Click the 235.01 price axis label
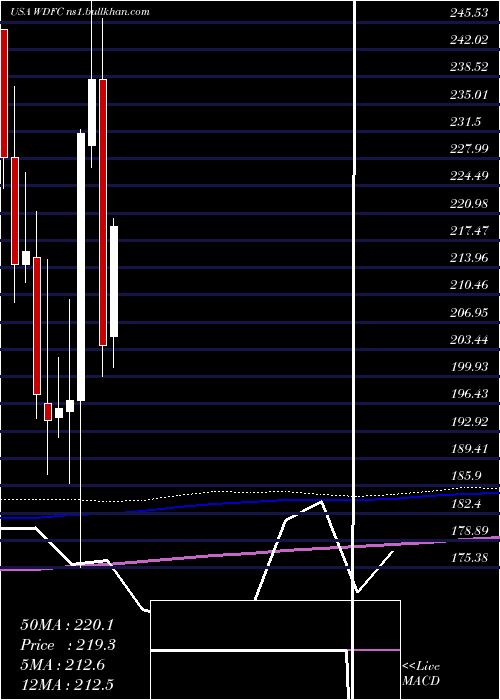 click(469, 95)
